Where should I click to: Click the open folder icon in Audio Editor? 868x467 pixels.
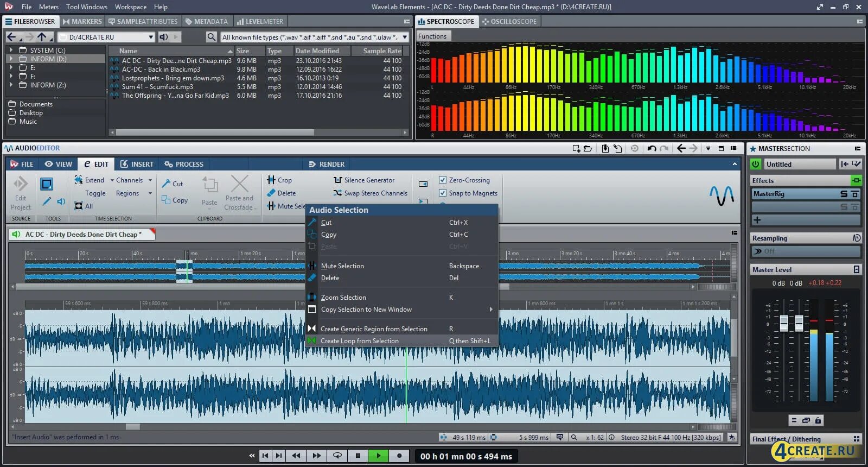click(588, 148)
